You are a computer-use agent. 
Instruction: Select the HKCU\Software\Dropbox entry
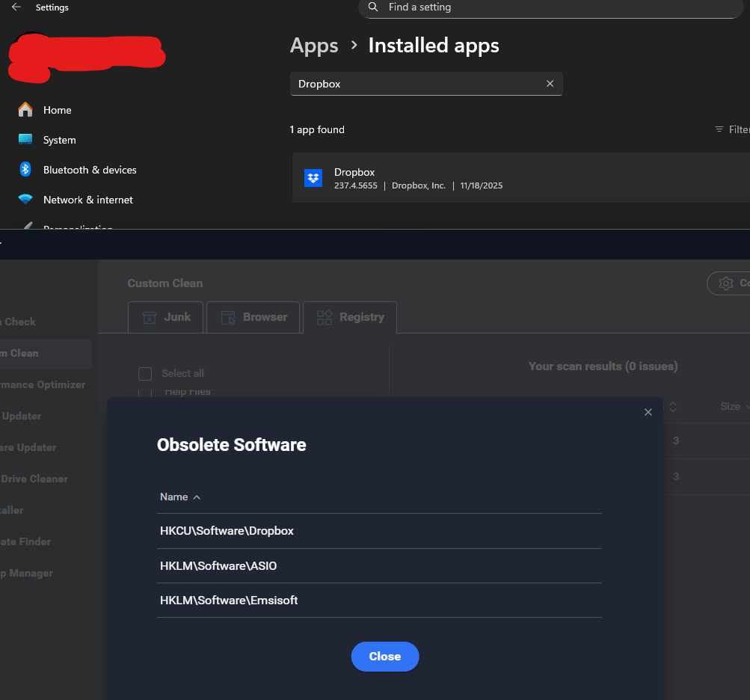tap(227, 531)
